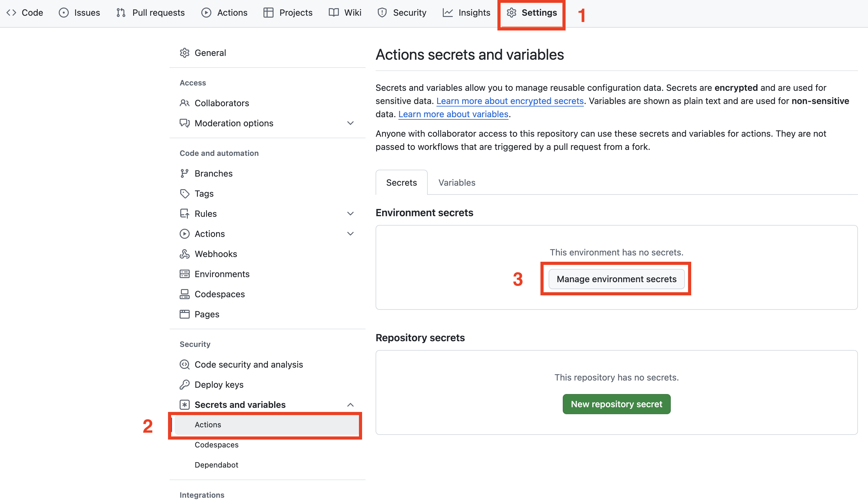The image size is (868, 504).
Task: Click the Codespaces icon under Code and automation
Action: tap(185, 294)
